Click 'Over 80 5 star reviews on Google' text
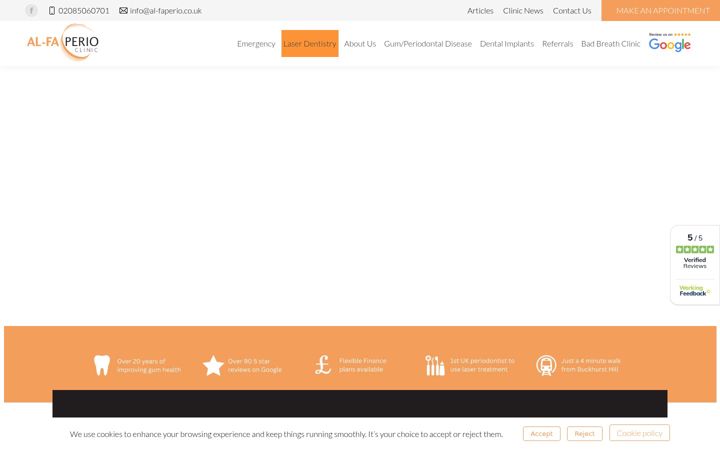Screen dimensions: 720x450 [255, 366]
